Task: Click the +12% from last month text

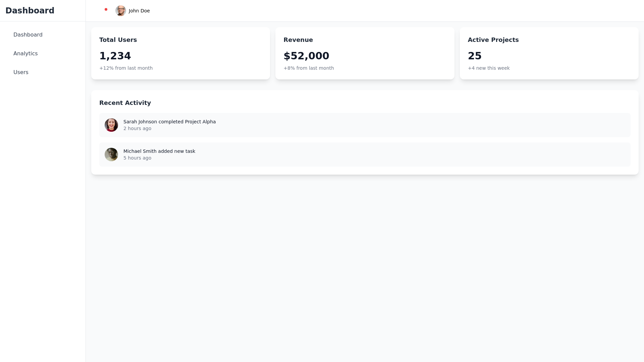Action: 126,68
